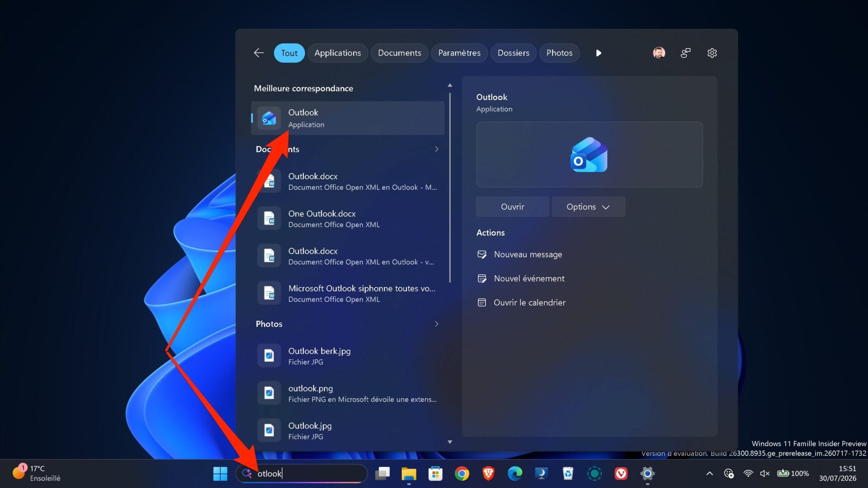Open the battery 100% indicator
The image size is (868, 488).
pos(793,473)
